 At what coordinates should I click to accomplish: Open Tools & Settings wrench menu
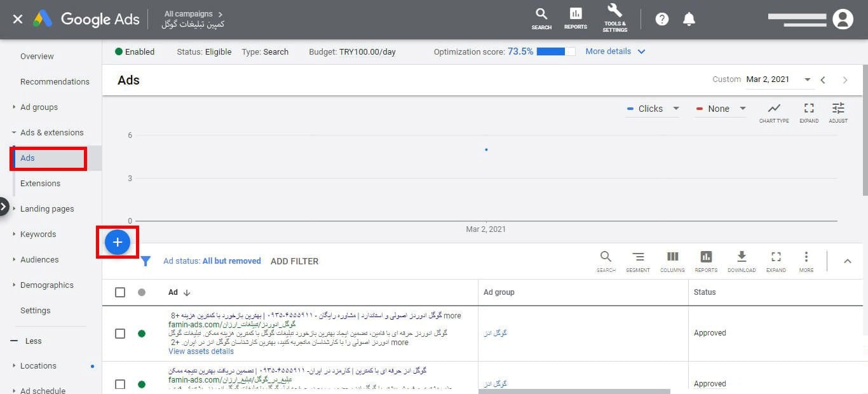[x=614, y=18]
